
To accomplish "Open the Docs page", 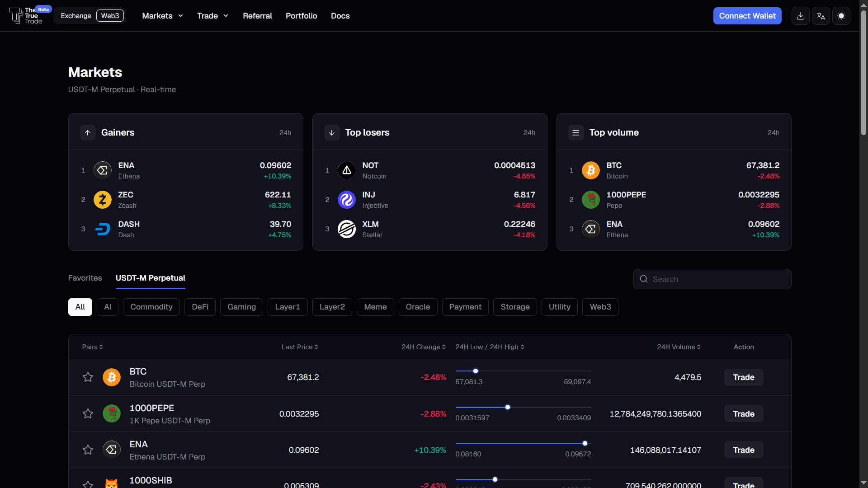I will [x=340, y=16].
